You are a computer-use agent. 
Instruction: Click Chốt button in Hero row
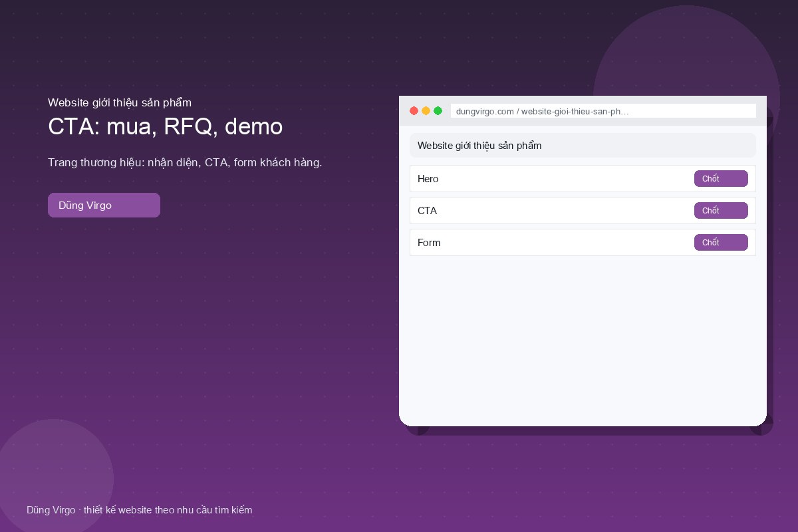coord(721,179)
